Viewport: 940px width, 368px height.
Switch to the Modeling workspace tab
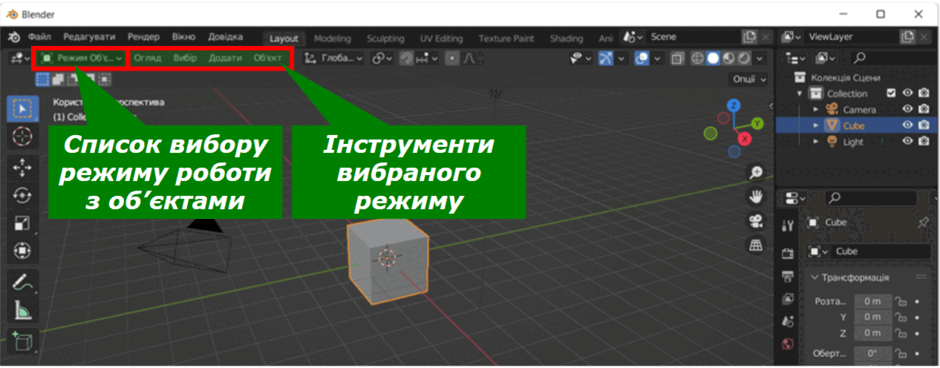[332, 38]
